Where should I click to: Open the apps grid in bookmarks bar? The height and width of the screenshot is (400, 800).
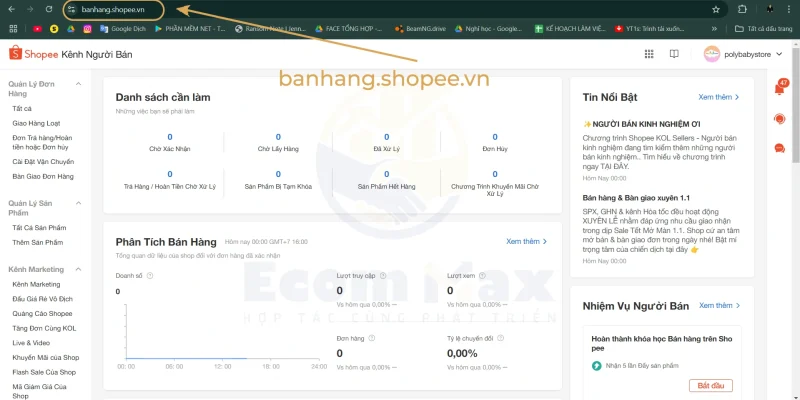tap(13, 29)
